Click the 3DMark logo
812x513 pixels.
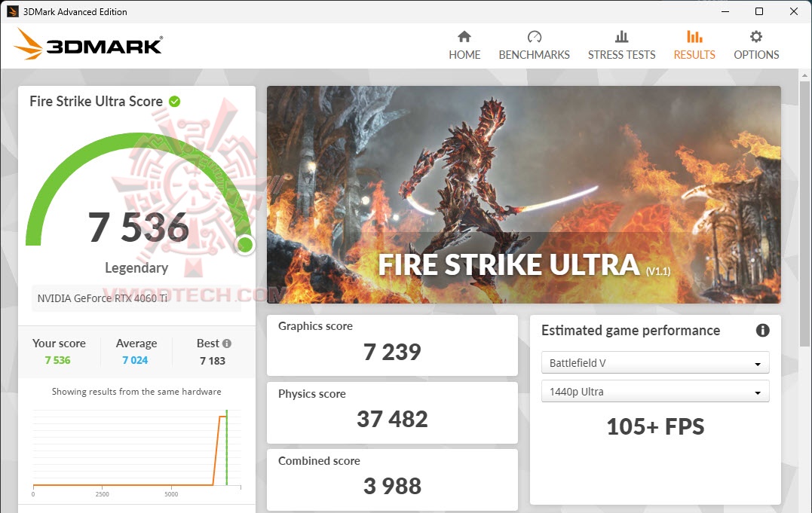[x=88, y=44]
